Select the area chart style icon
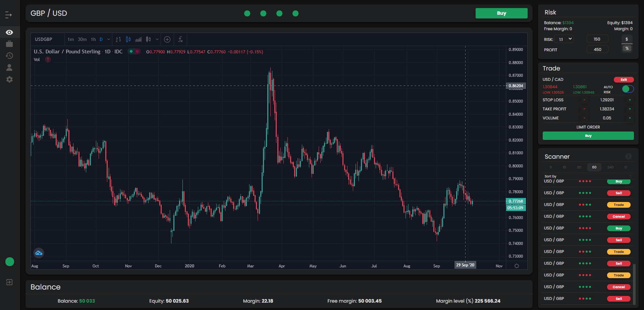 coord(138,39)
